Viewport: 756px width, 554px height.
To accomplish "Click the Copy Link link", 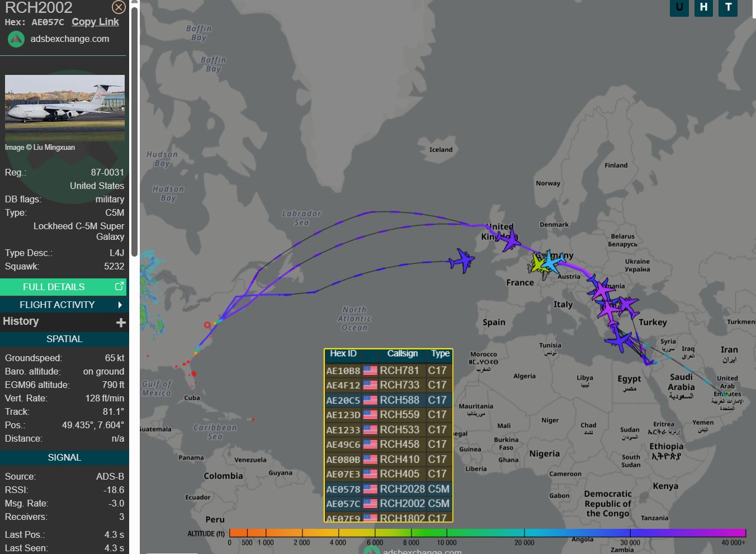I will point(95,22).
